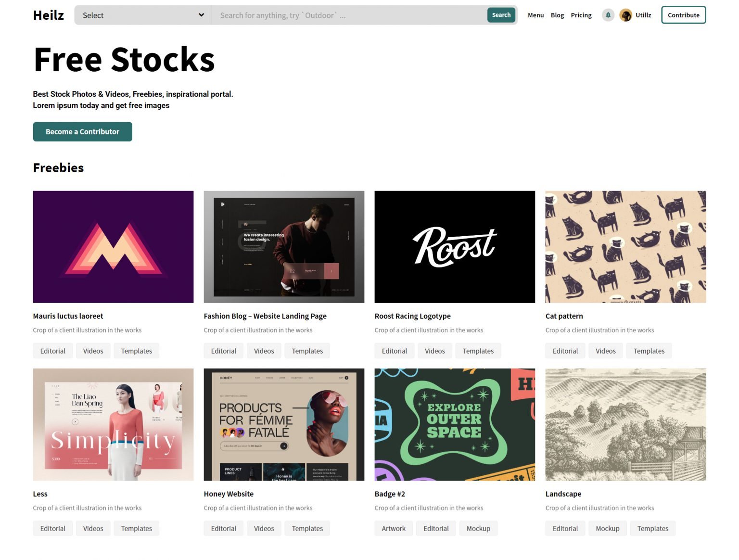Screen dimensions: 739x560
Task: Expand the Select category dropdown
Action: (x=143, y=15)
